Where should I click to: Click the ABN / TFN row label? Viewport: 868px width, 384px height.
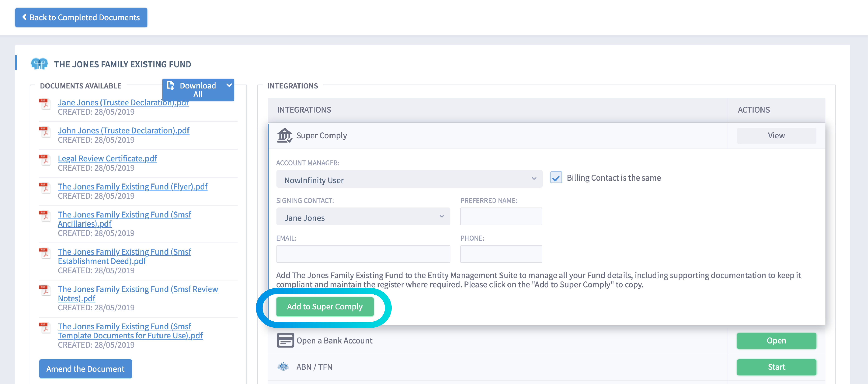[x=314, y=367]
